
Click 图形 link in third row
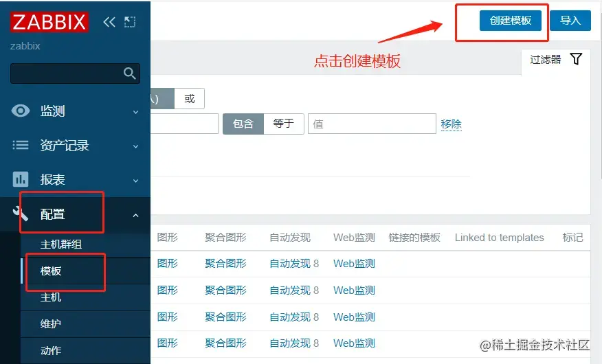click(x=168, y=317)
